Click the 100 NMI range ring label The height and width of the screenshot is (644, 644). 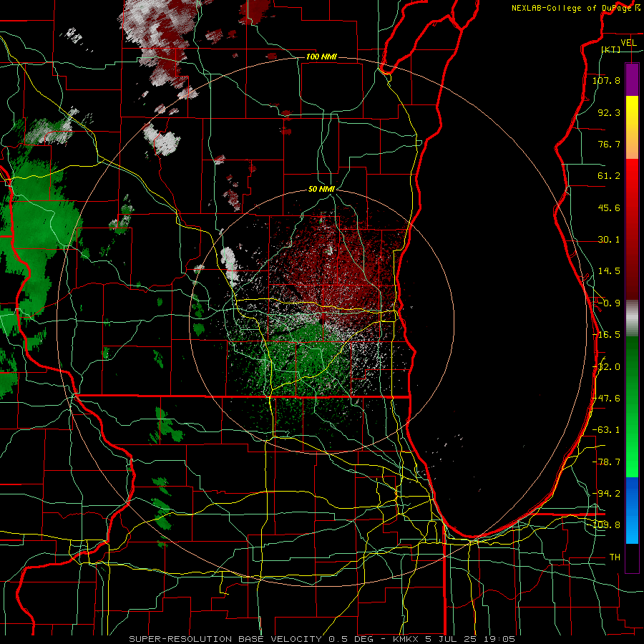pos(321,57)
